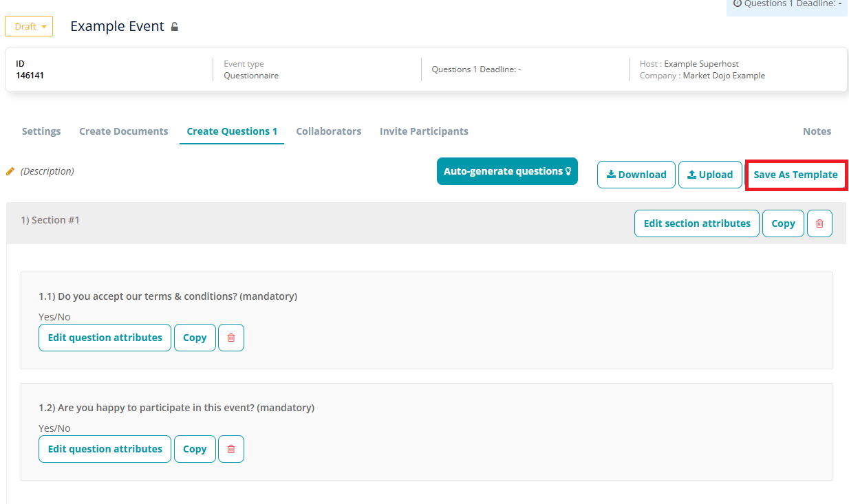Select the Create Questions 1 tab

[232, 131]
